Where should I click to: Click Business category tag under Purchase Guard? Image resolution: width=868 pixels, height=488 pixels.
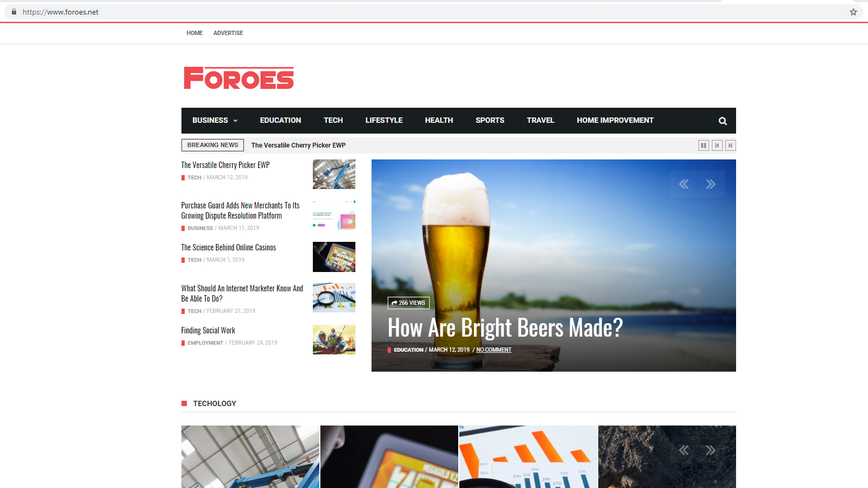(x=200, y=228)
